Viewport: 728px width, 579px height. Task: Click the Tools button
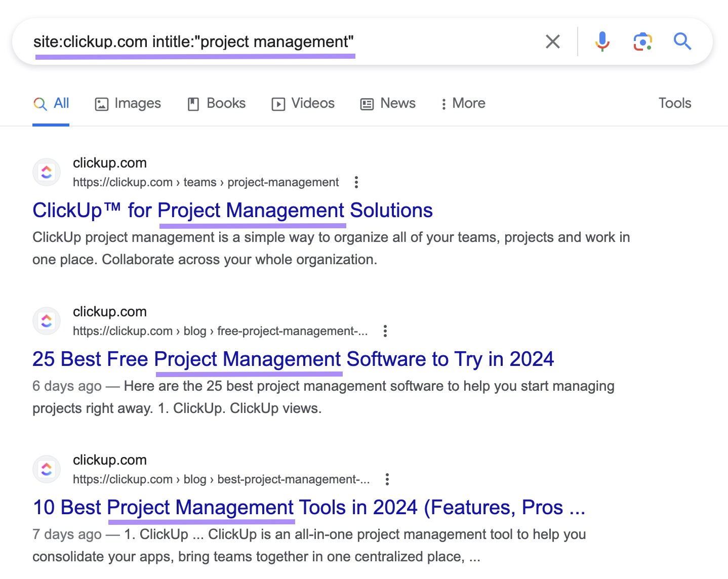pos(674,103)
